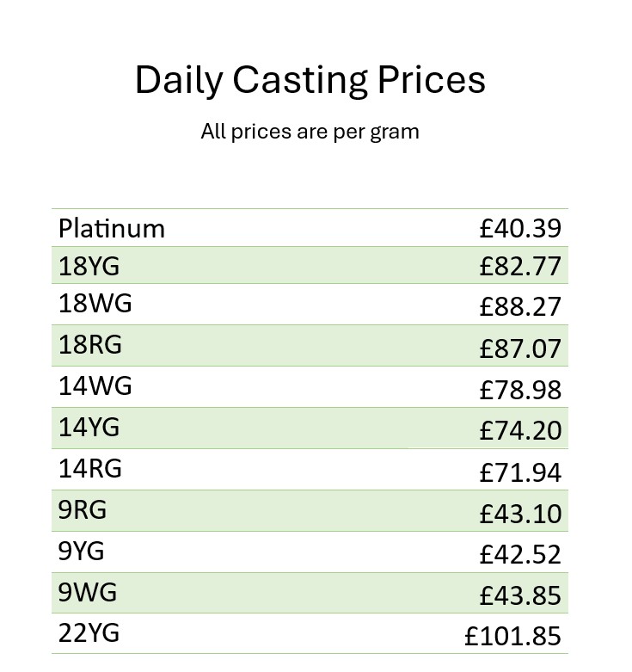Viewport: 632px width, 672px height.
Task: Select the 'All prices are per gram' subtitle
Action: tap(310, 132)
